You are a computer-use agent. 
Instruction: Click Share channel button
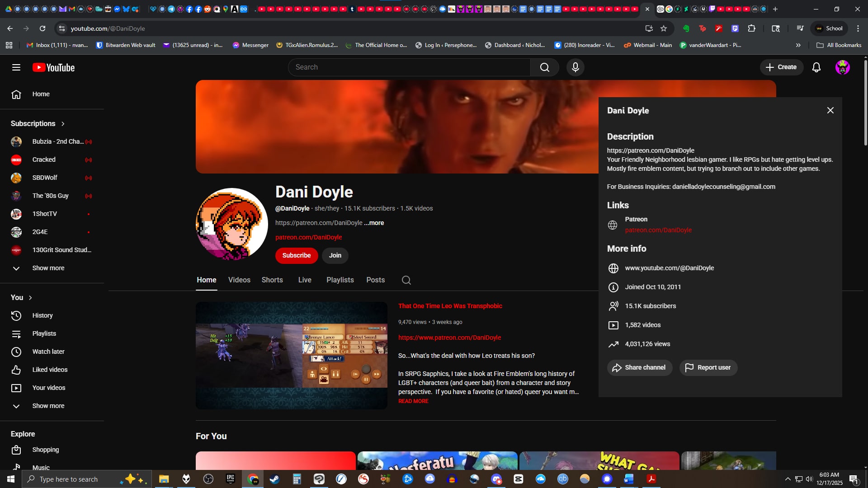pyautogui.click(x=639, y=367)
